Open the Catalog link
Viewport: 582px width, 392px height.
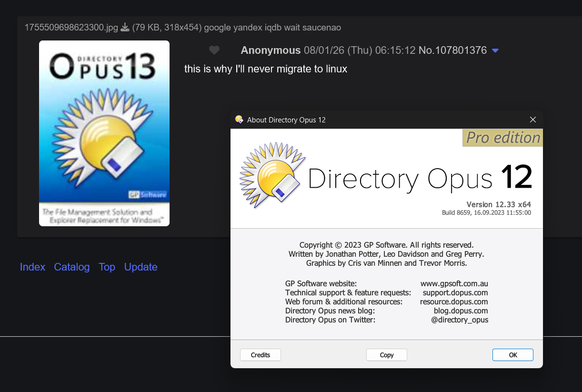pos(72,267)
